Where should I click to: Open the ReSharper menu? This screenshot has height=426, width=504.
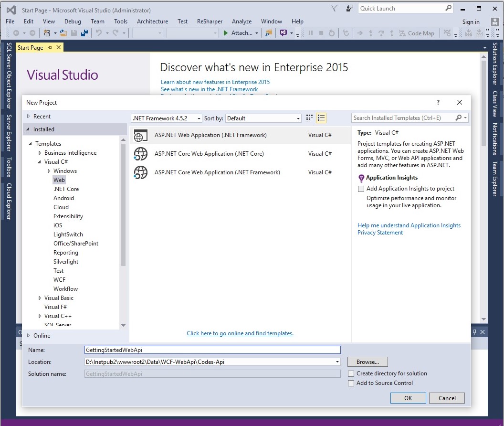[x=210, y=21]
